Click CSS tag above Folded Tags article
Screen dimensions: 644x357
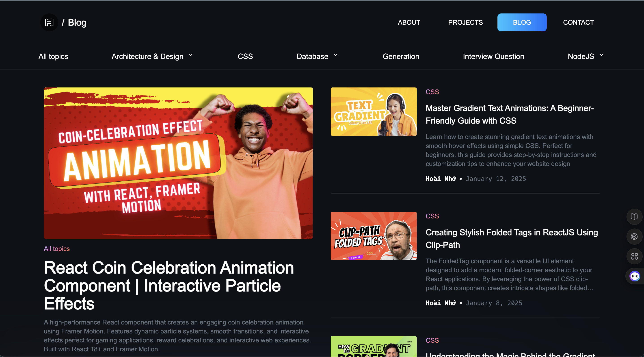coord(432,216)
